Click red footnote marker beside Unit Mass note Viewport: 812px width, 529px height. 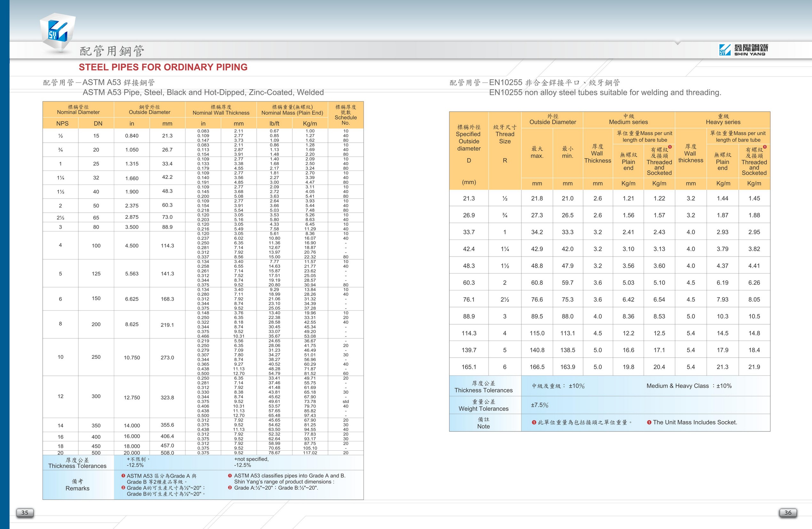tap(649, 422)
